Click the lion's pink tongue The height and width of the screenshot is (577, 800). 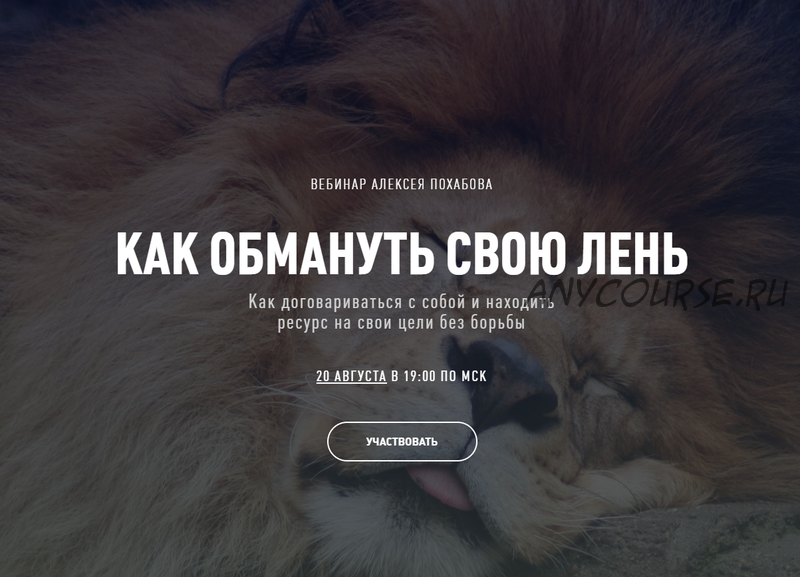(441, 486)
